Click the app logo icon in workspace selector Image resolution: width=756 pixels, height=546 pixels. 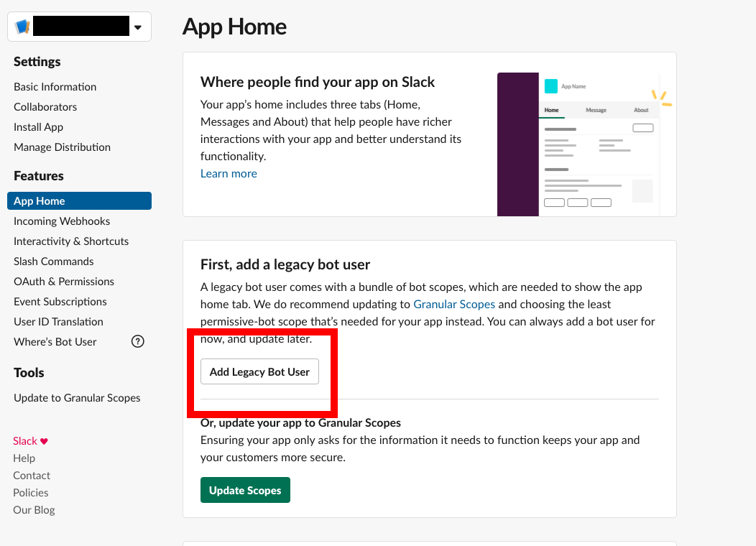tap(22, 27)
